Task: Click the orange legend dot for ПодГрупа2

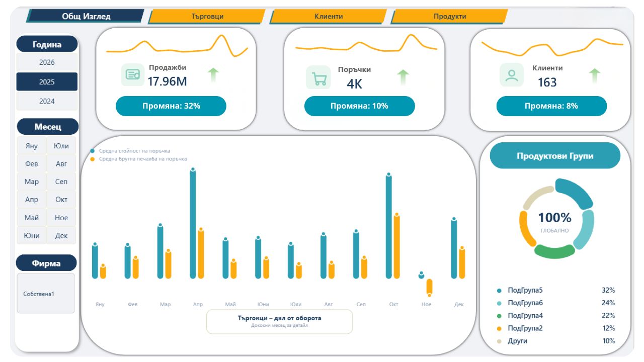Action: [499, 328]
